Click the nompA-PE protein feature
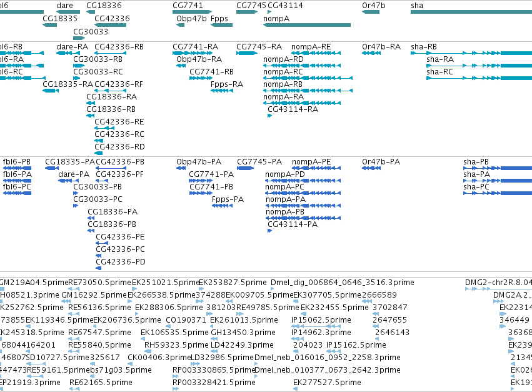 [316, 168]
